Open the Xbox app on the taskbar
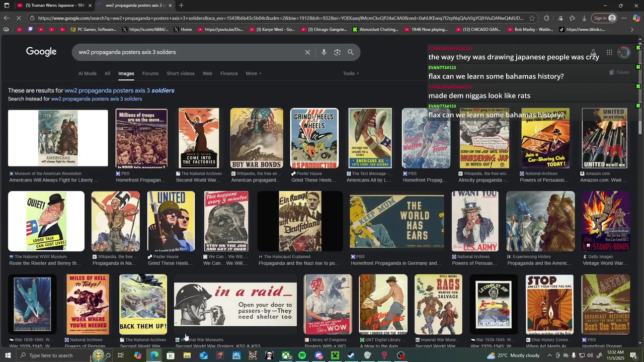 coord(286,355)
